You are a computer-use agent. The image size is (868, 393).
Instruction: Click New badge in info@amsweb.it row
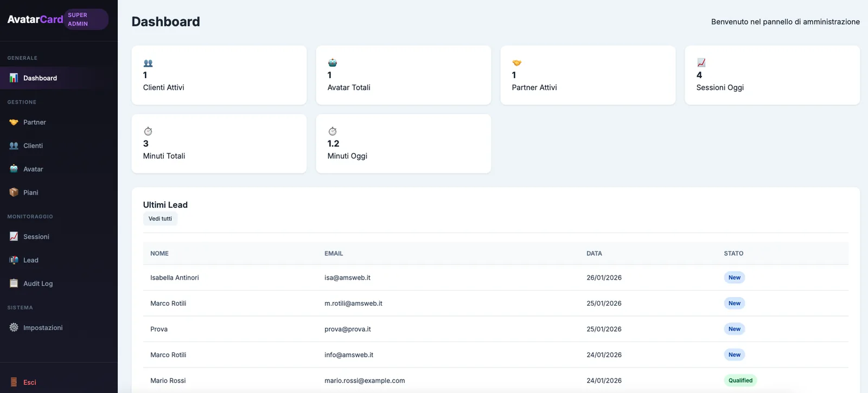tap(735, 355)
